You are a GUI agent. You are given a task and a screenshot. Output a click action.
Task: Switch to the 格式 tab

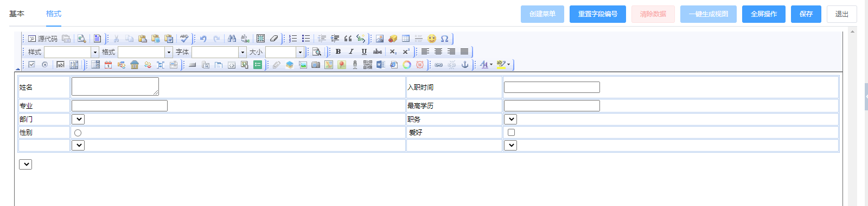point(54,14)
